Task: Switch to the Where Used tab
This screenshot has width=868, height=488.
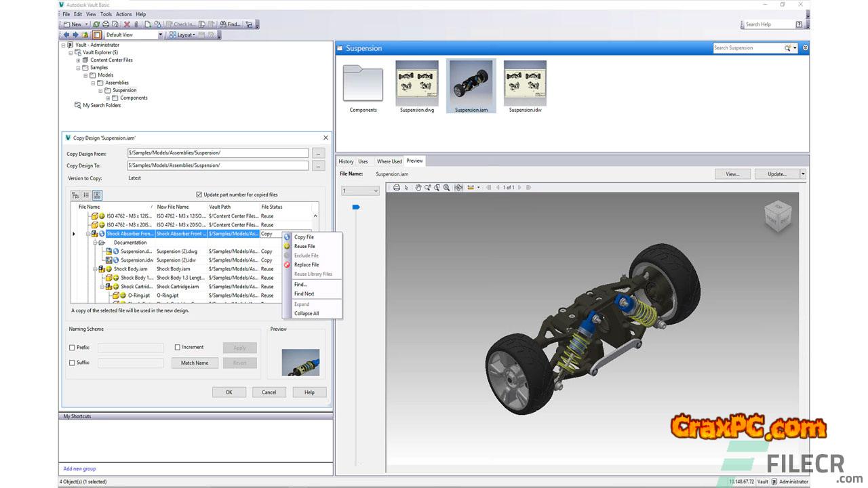Action: tap(389, 161)
